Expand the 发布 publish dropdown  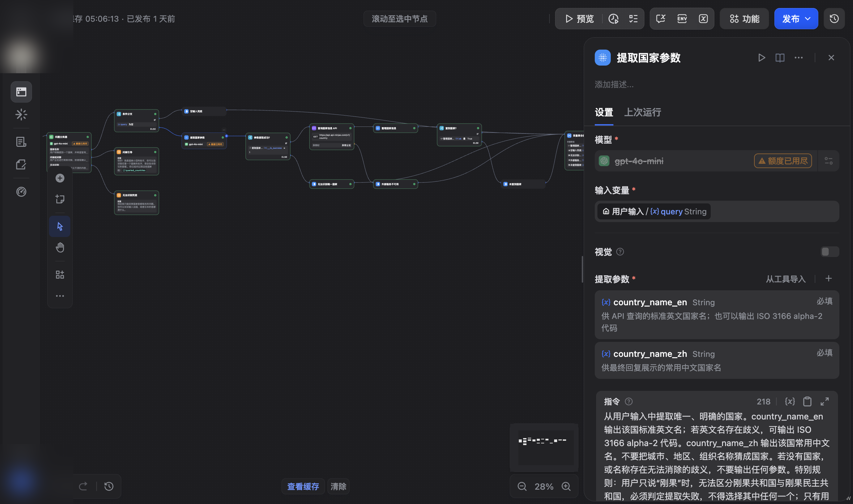click(x=796, y=19)
